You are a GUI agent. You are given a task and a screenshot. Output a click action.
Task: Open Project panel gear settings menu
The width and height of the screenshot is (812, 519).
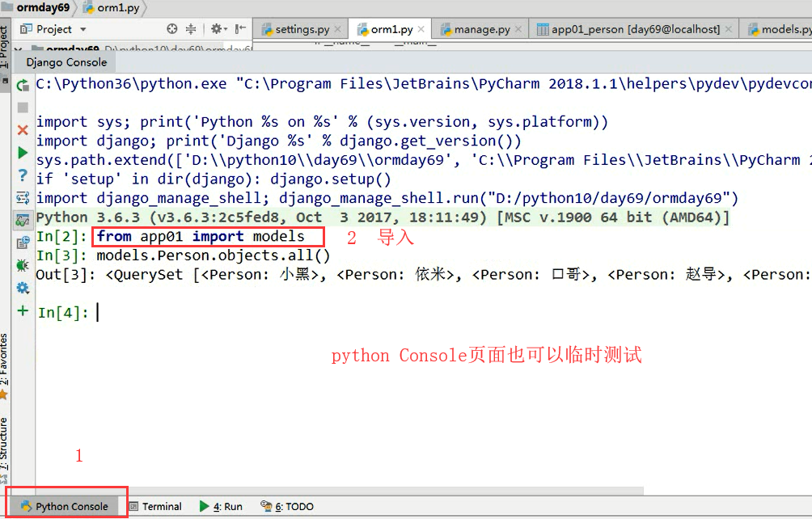[218, 29]
